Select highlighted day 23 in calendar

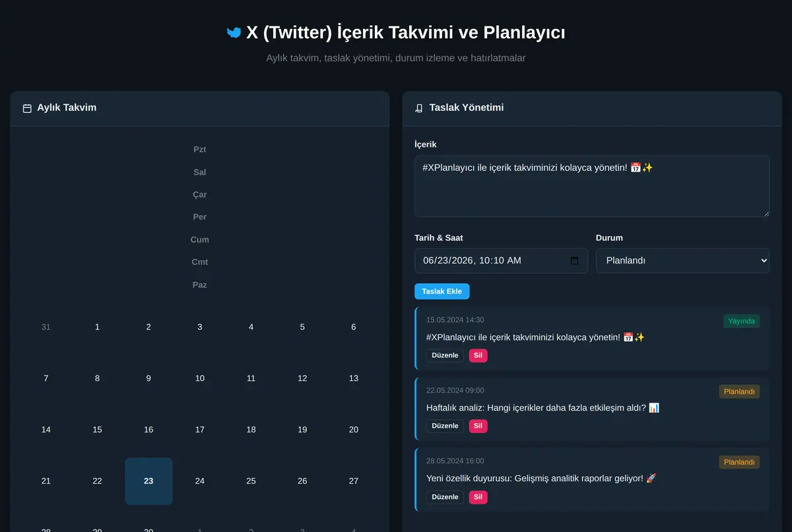[148, 481]
